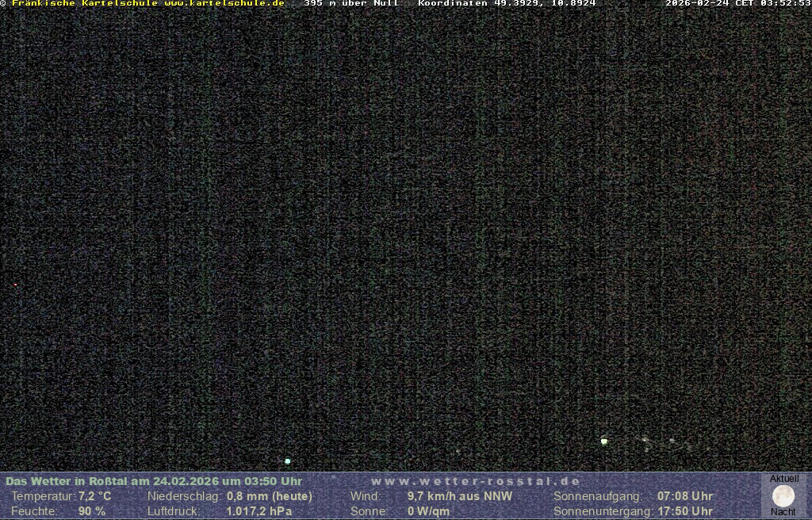Image resolution: width=812 pixels, height=520 pixels.
Task: Click the Luftdruck value 1.017,2 hPa
Action: coord(259,511)
